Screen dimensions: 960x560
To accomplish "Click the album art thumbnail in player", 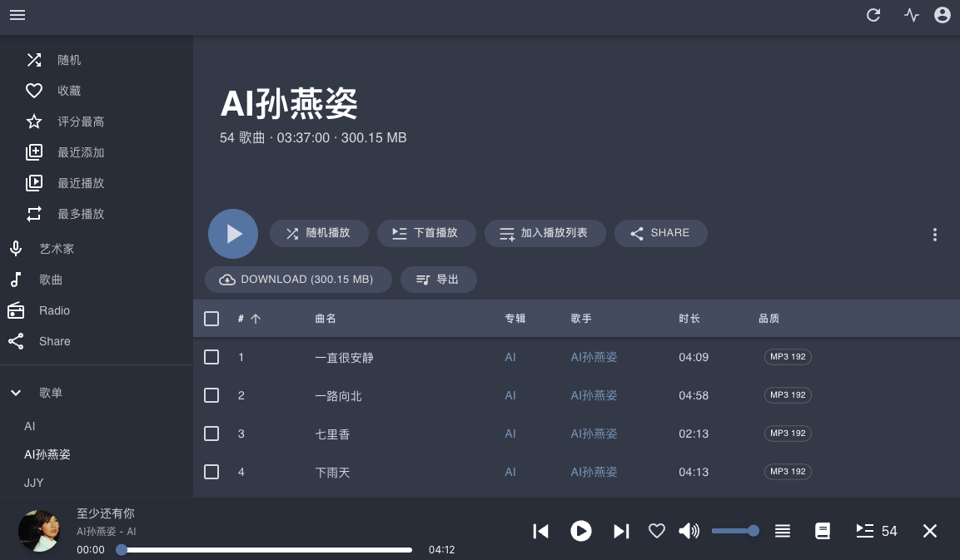I will [39, 531].
